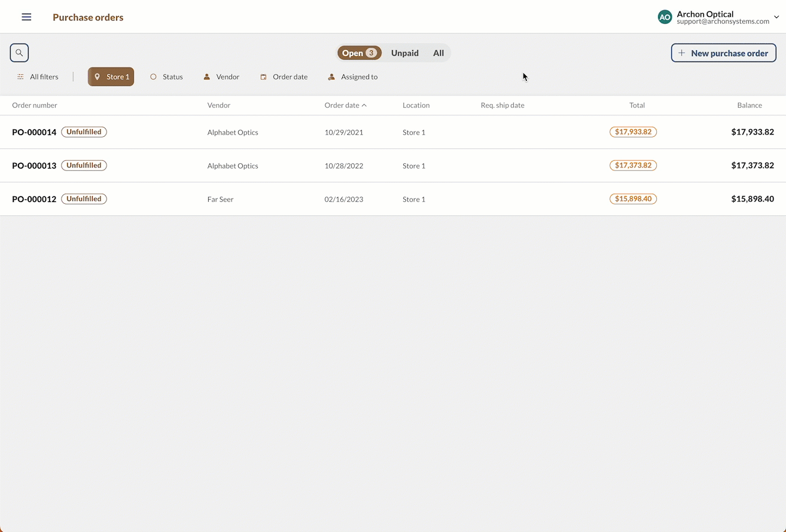Click the Vendor filter person icon
The width and height of the screenshot is (786, 532).
pyautogui.click(x=207, y=77)
